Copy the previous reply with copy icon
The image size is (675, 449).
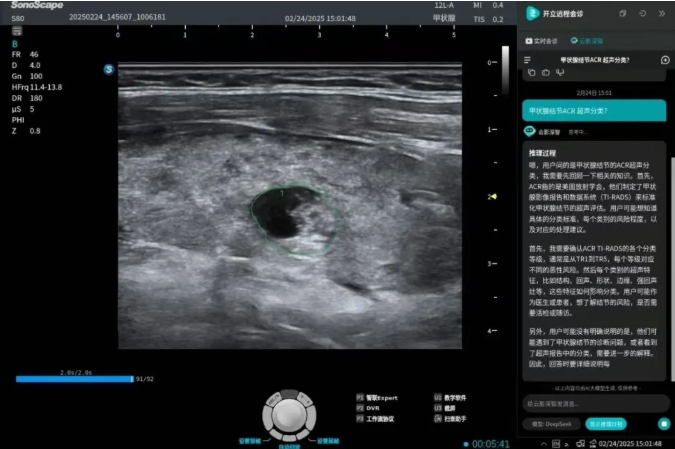(532, 72)
